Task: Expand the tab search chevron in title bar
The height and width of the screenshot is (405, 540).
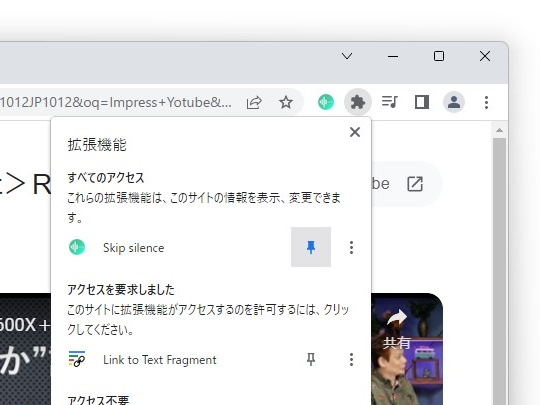Action: tap(347, 56)
